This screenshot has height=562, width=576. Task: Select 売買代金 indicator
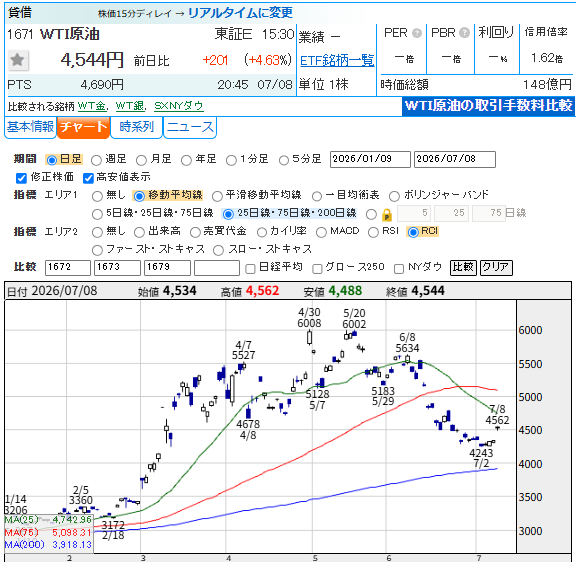(x=195, y=232)
